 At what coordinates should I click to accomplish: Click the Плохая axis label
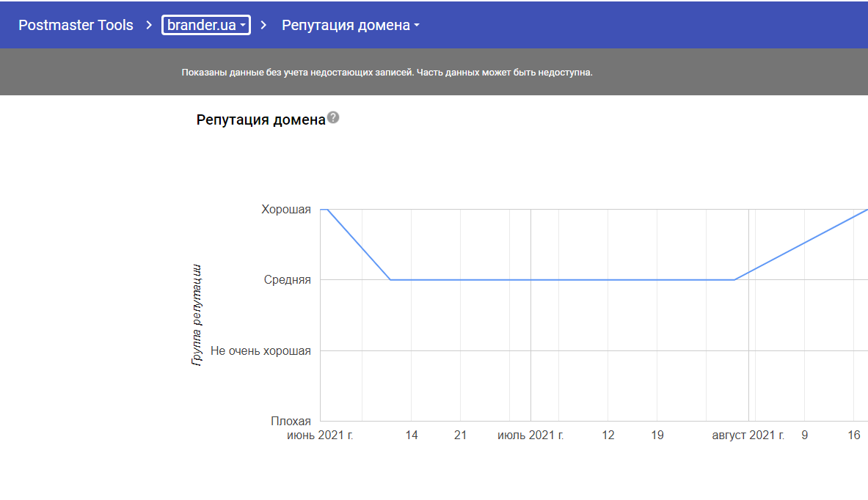click(291, 421)
